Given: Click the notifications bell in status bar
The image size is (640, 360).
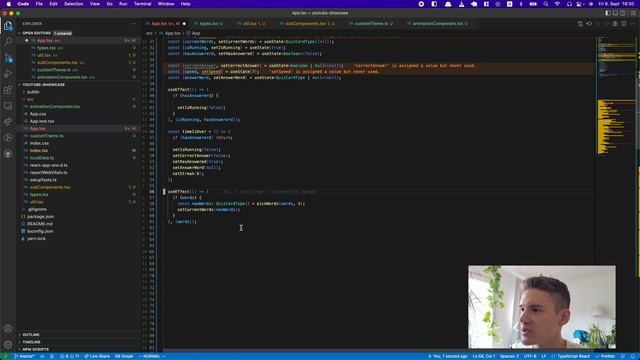Looking at the screenshot, I should [x=633, y=356].
